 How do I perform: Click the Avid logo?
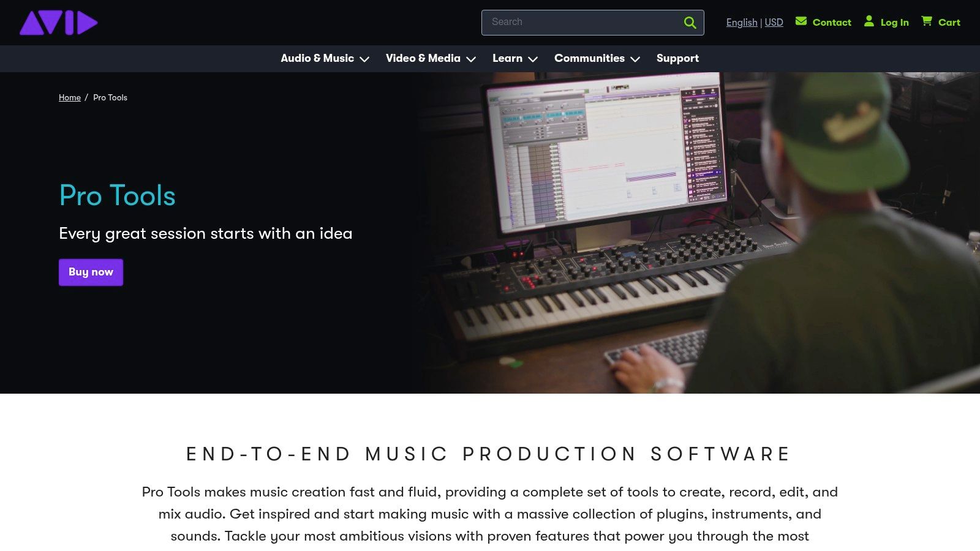click(x=58, y=22)
